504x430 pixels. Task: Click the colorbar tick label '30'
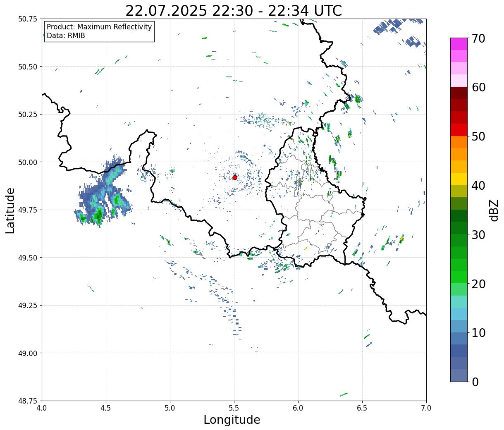pos(478,234)
